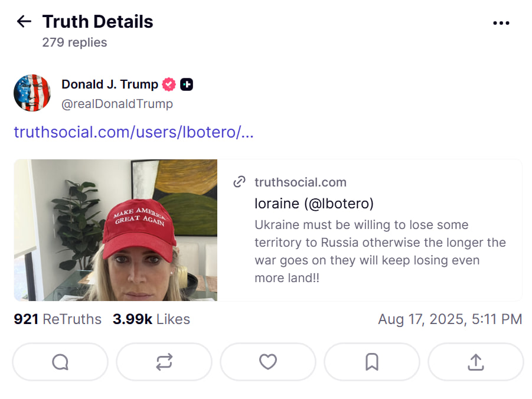
Task: Open the @realDonaldTrump handle
Action: tap(117, 104)
